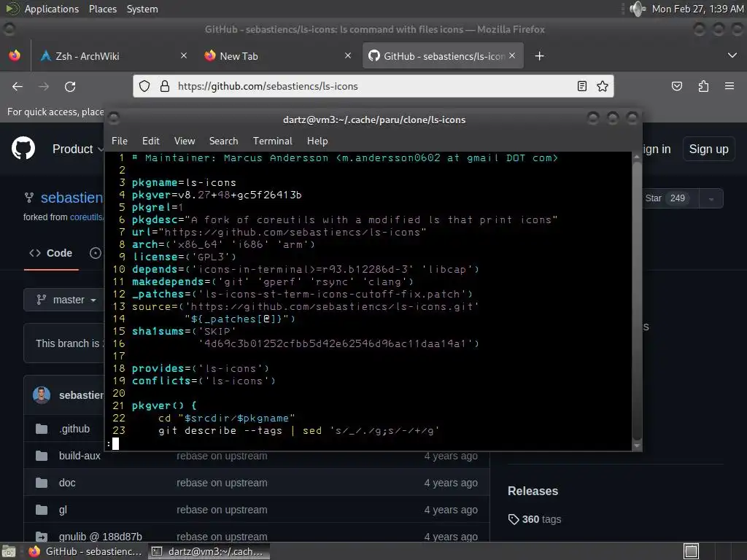Image resolution: width=747 pixels, height=560 pixels.
Task: Expand the Product dropdown on GitHub
Action: (78, 149)
